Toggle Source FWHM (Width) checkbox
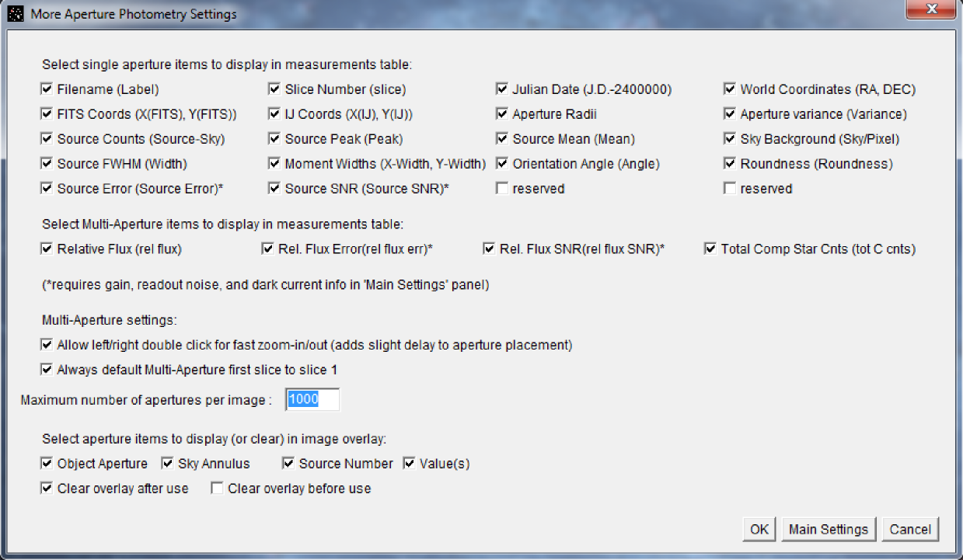 [x=47, y=164]
